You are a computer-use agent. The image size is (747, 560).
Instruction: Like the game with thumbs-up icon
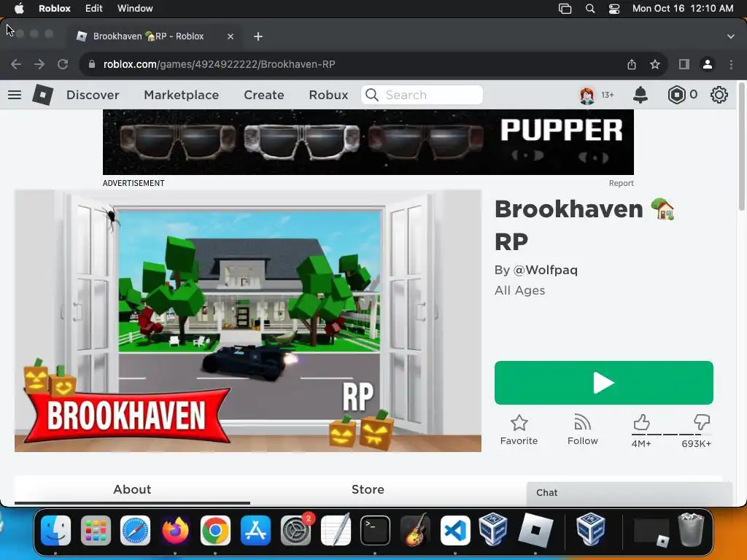641,422
